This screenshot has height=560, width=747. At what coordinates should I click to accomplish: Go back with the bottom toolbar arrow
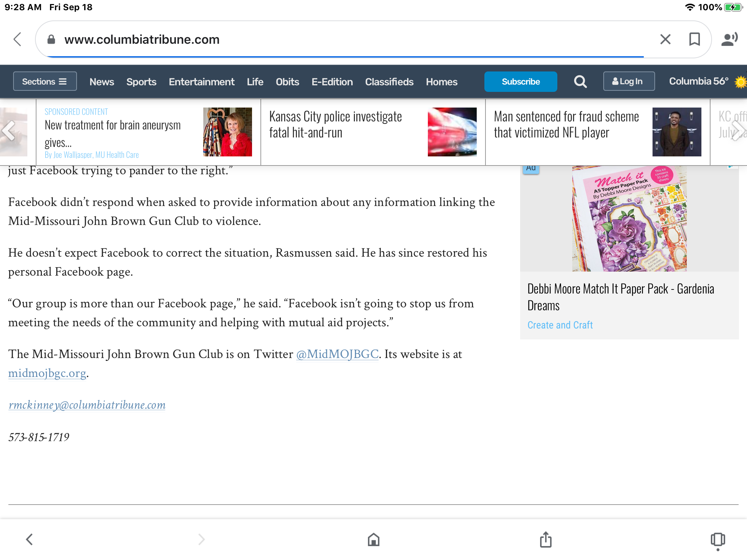[30, 539]
